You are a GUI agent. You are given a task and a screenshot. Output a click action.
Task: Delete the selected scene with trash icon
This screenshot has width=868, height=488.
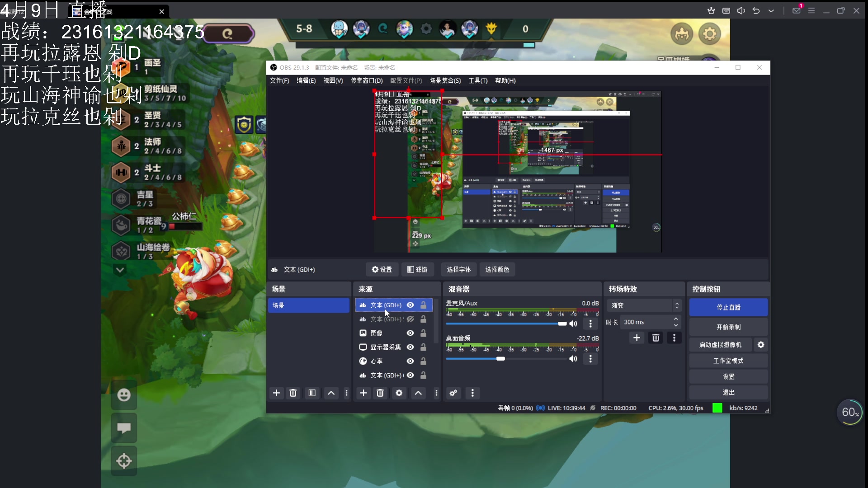click(293, 393)
